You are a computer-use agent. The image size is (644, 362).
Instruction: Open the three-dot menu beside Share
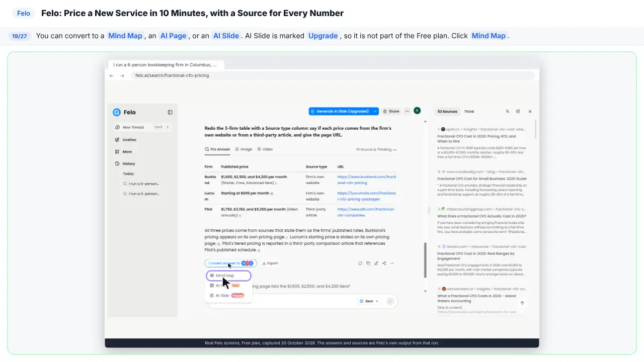[408, 111]
